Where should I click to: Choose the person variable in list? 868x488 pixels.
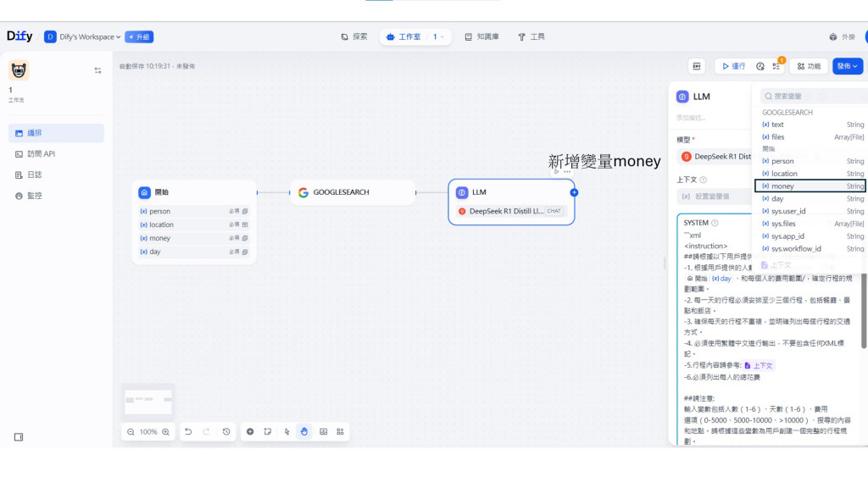(x=811, y=161)
